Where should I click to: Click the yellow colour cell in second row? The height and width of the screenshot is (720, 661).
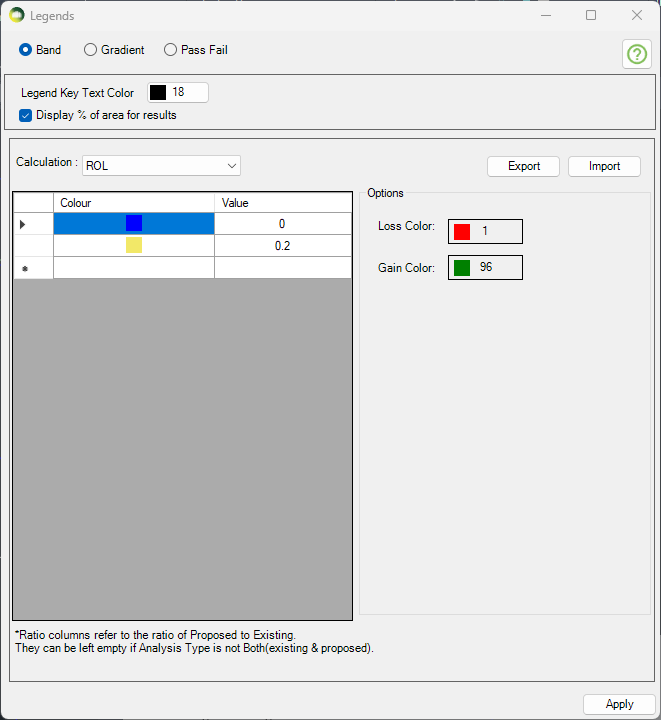click(134, 246)
